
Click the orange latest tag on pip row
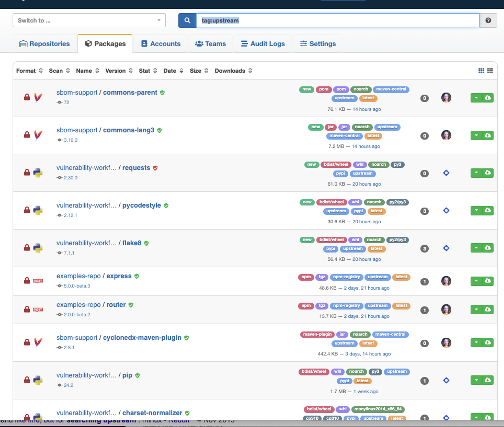pos(362,381)
